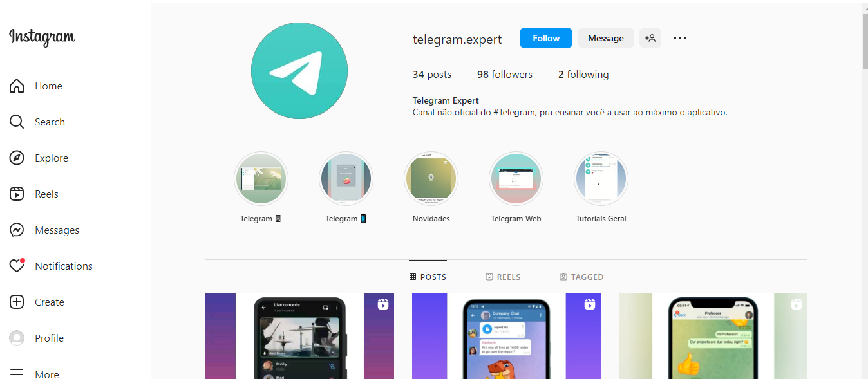
Task: Open the Search magnifier icon
Action: click(x=17, y=122)
